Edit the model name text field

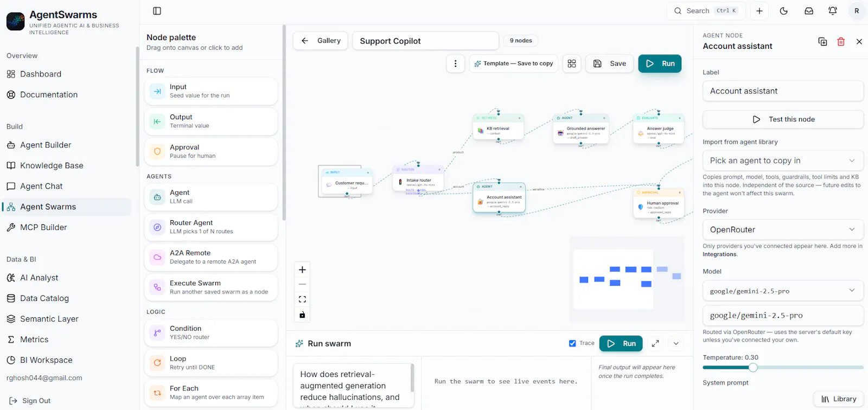point(783,316)
